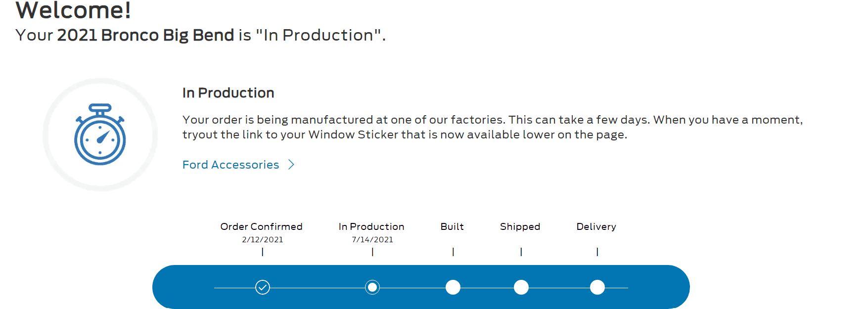The width and height of the screenshot is (868, 309).
Task: Click the 2/12/2021 order date
Action: click(x=263, y=240)
